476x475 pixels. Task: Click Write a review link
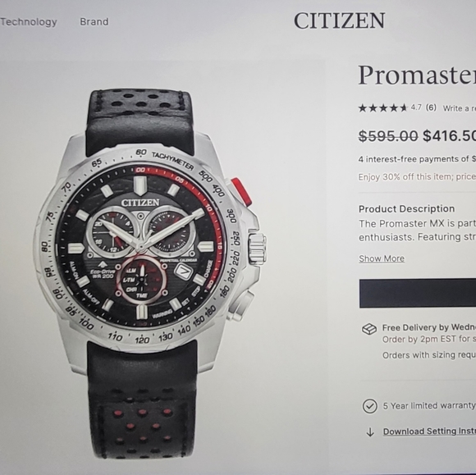pyautogui.click(x=459, y=108)
